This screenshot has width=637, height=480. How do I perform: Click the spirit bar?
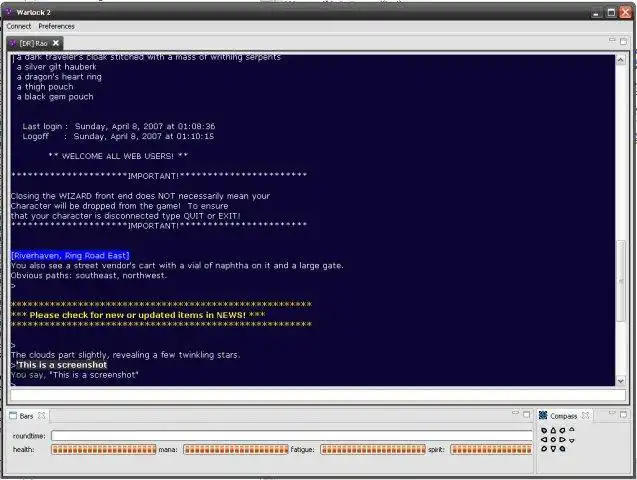click(491, 449)
